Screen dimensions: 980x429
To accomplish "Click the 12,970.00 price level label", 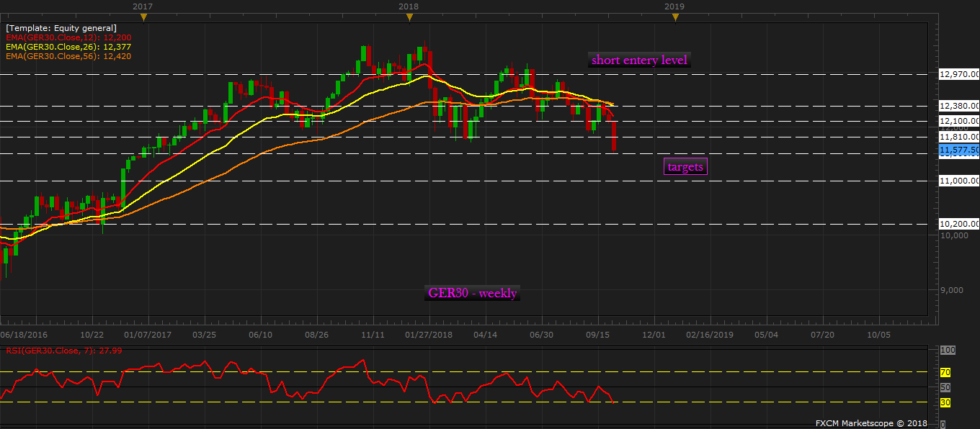I will point(959,74).
